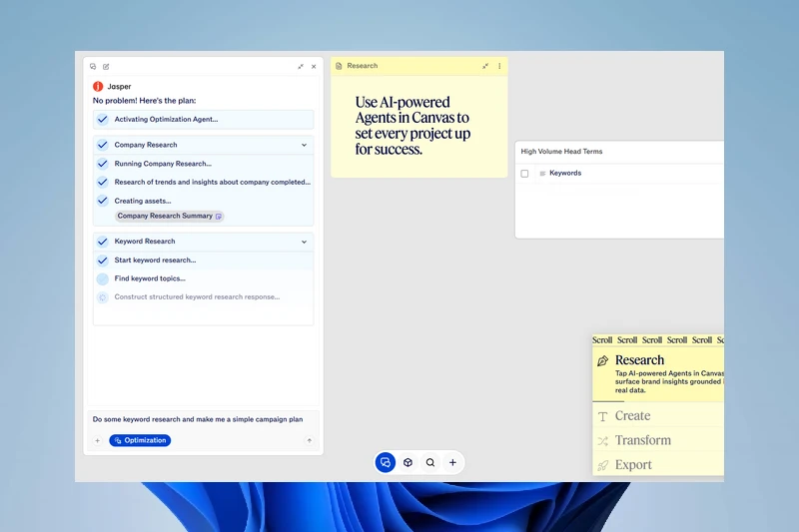Select the Transform tab
Screen dimensions: 799x532
point(642,440)
